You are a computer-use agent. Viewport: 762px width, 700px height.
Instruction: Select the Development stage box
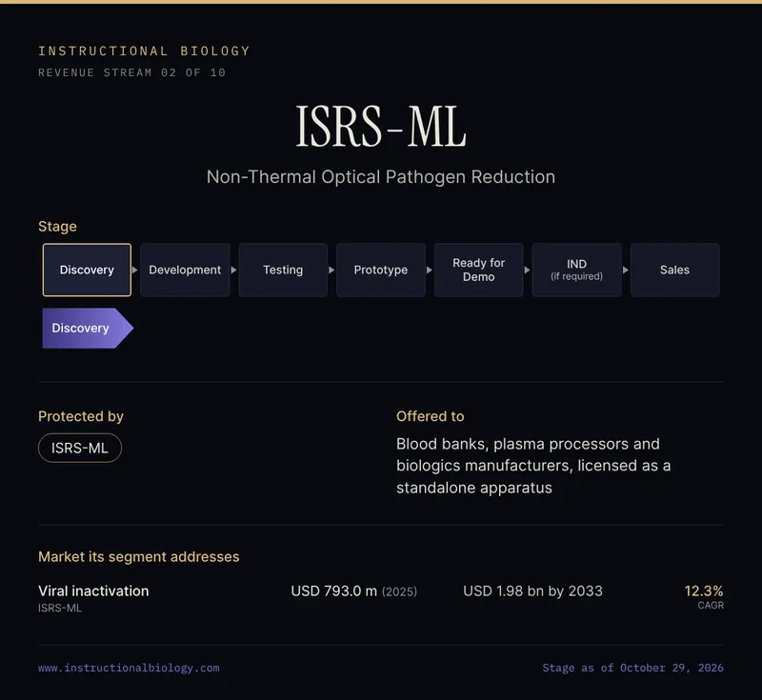[185, 270]
